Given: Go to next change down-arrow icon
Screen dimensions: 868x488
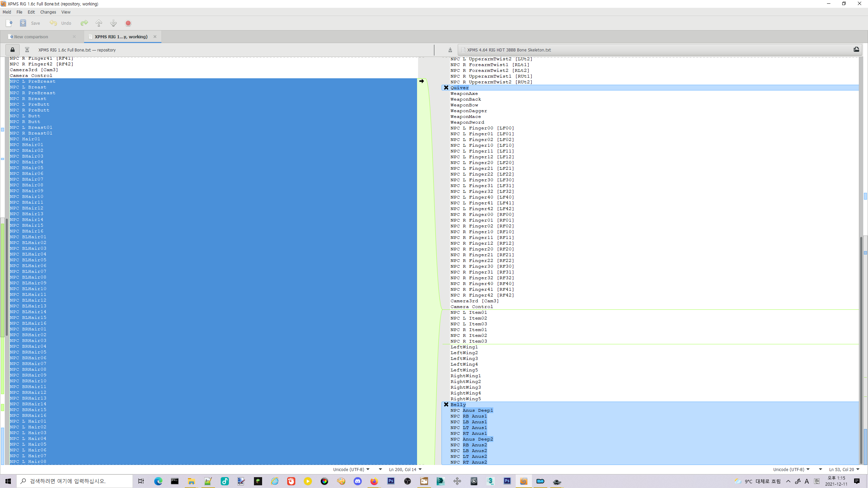Looking at the screenshot, I should [114, 23].
